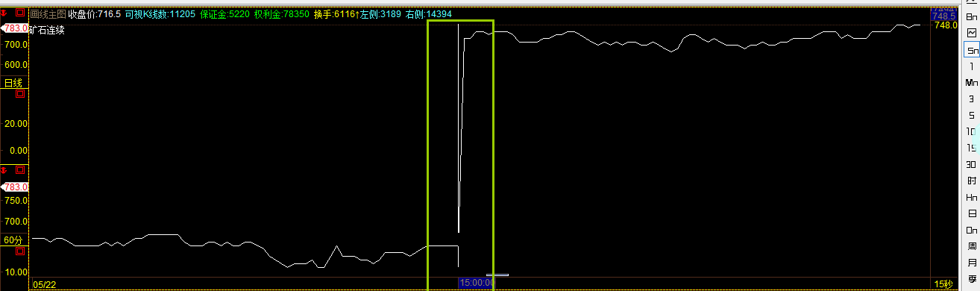Click the 748.5 highlighted price label
The image size is (980, 291).
(944, 16)
